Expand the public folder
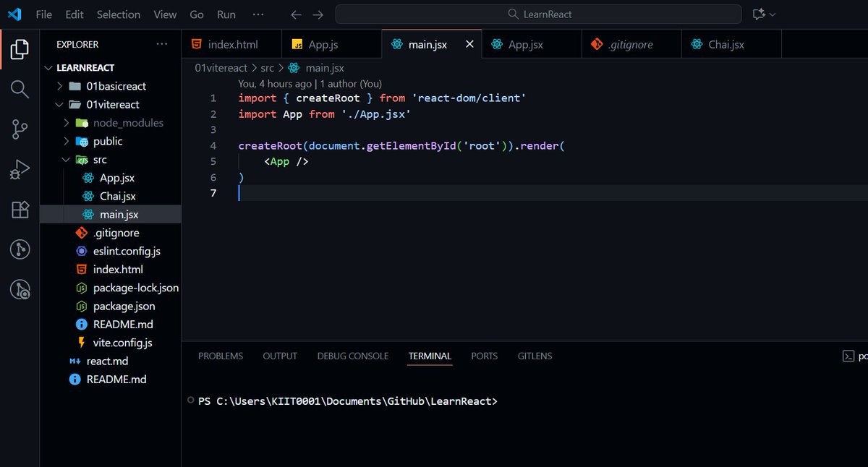Screen dimensions: 868x467 point(67,141)
